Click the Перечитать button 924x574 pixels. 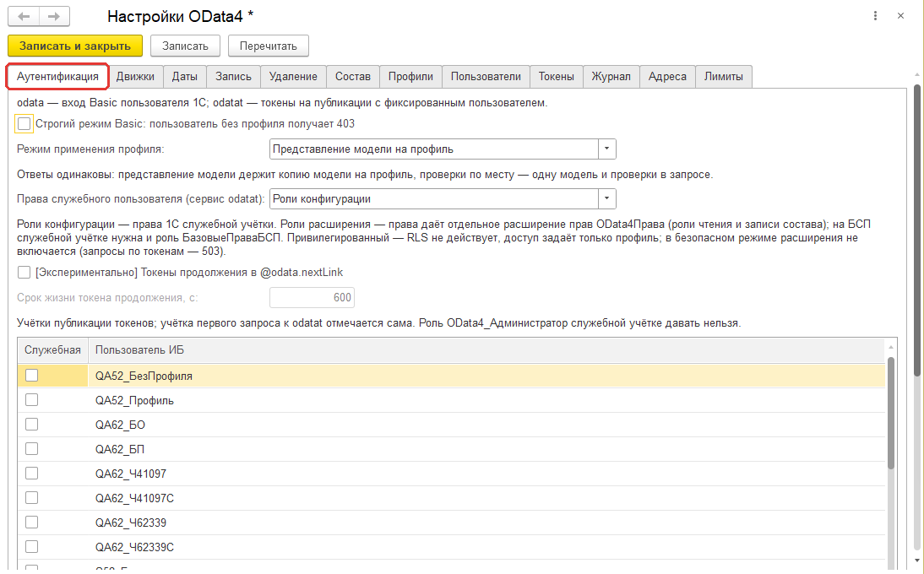click(x=268, y=46)
